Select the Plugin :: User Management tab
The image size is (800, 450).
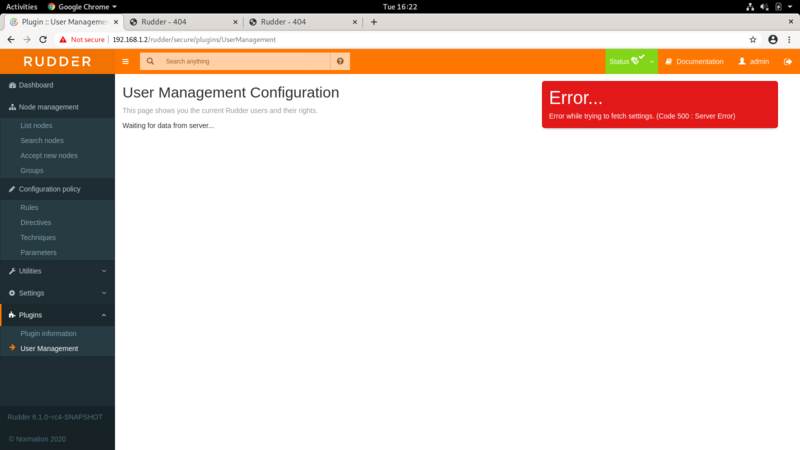click(64, 22)
